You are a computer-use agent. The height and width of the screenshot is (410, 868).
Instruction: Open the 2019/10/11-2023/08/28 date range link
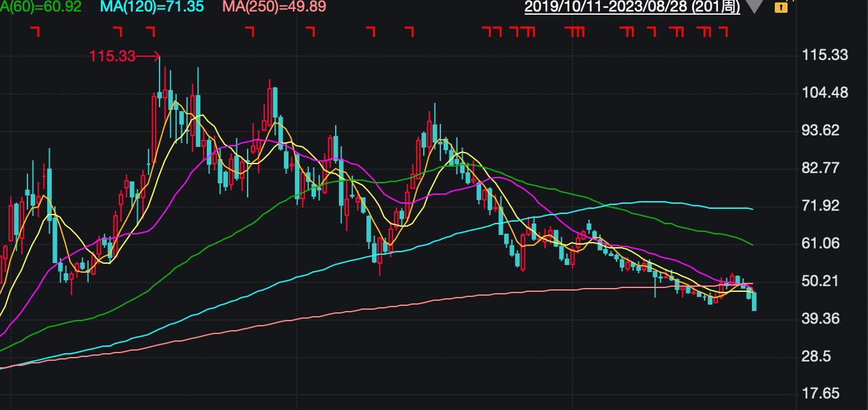pyautogui.click(x=632, y=7)
